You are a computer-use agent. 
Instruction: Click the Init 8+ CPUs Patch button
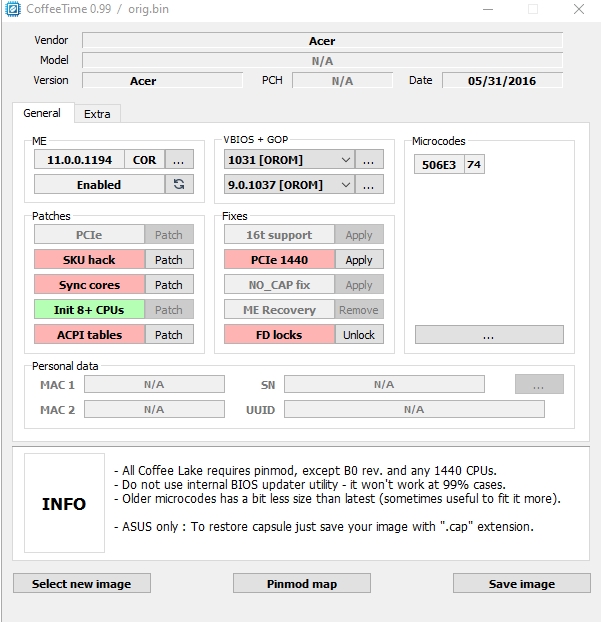click(x=169, y=309)
